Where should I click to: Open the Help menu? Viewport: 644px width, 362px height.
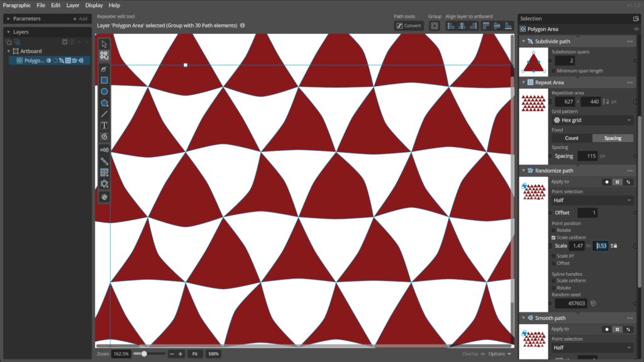point(114,5)
